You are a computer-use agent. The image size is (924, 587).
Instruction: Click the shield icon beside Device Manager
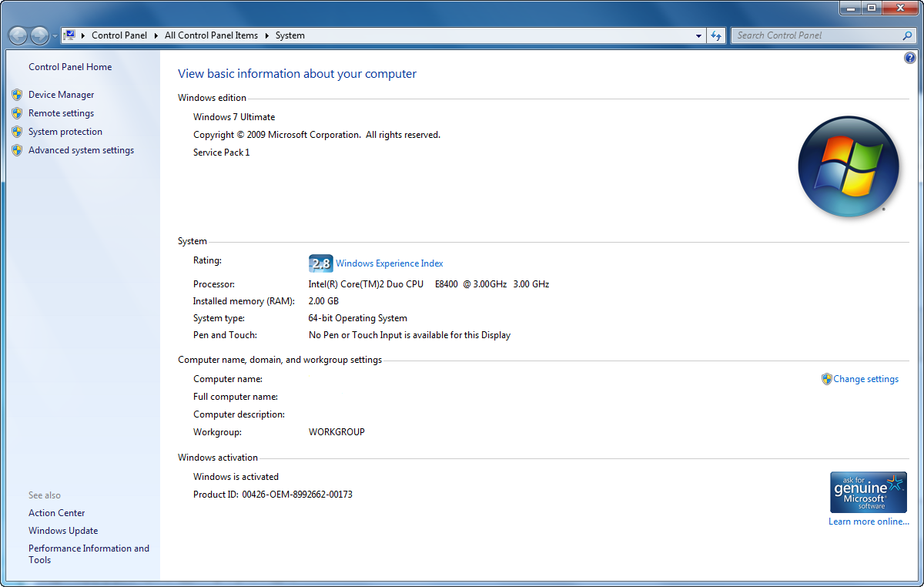(17, 95)
